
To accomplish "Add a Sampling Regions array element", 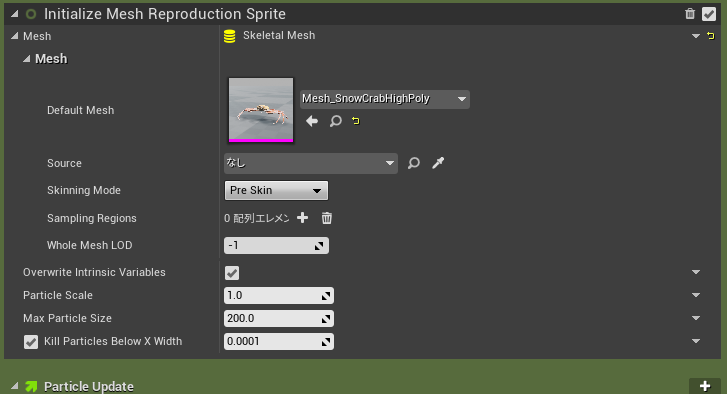I will pos(302,218).
